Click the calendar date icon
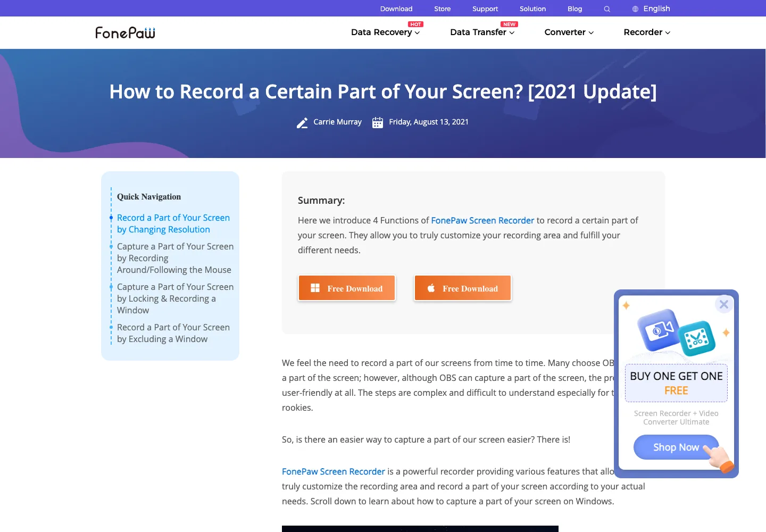This screenshot has width=766, height=532. click(378, 122)
